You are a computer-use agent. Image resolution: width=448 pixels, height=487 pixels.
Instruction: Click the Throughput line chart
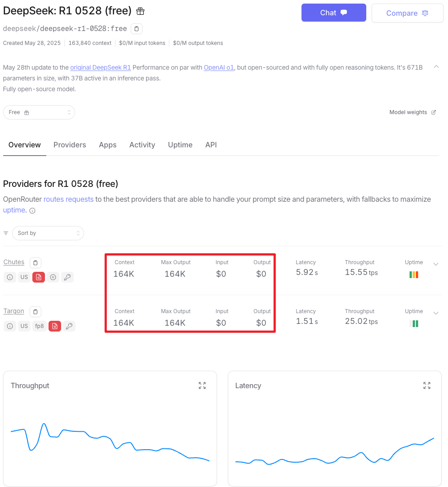click(110, 441)
